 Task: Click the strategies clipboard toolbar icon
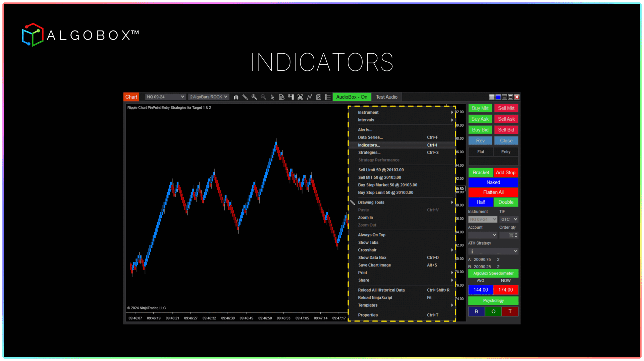pyautogui.click(x=319, y=97)
